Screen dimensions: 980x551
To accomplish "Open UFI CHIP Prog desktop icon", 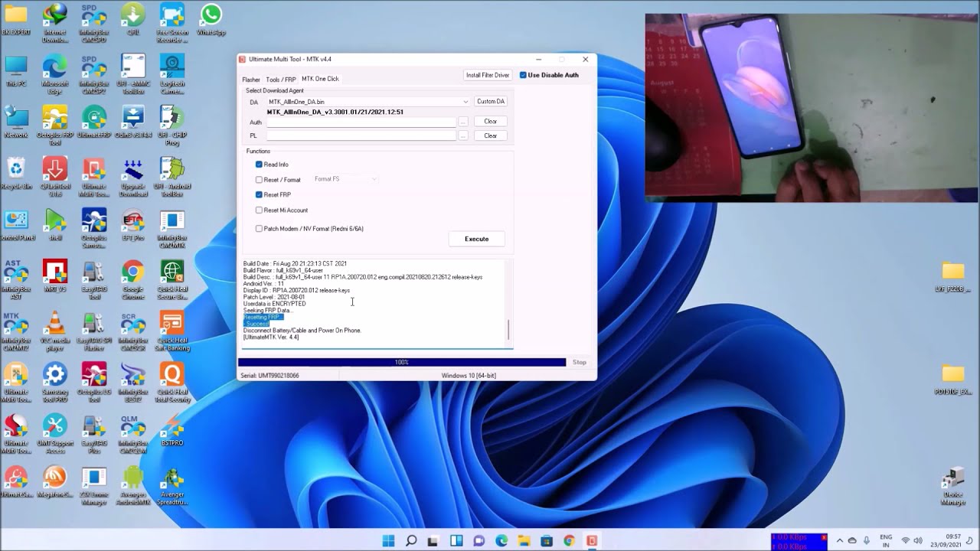I will (x=171, y=126).
